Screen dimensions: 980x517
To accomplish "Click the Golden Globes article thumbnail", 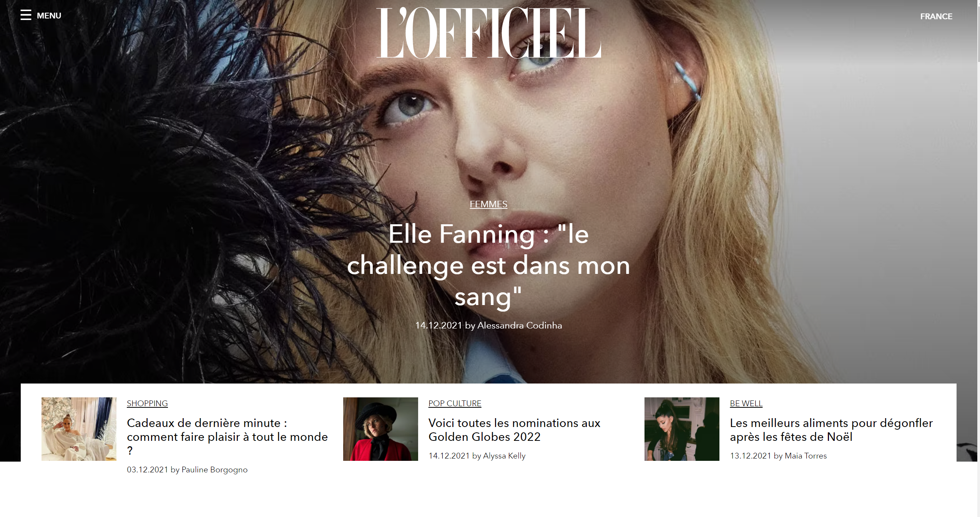I will pyautogui.click(x=380, y=429).
